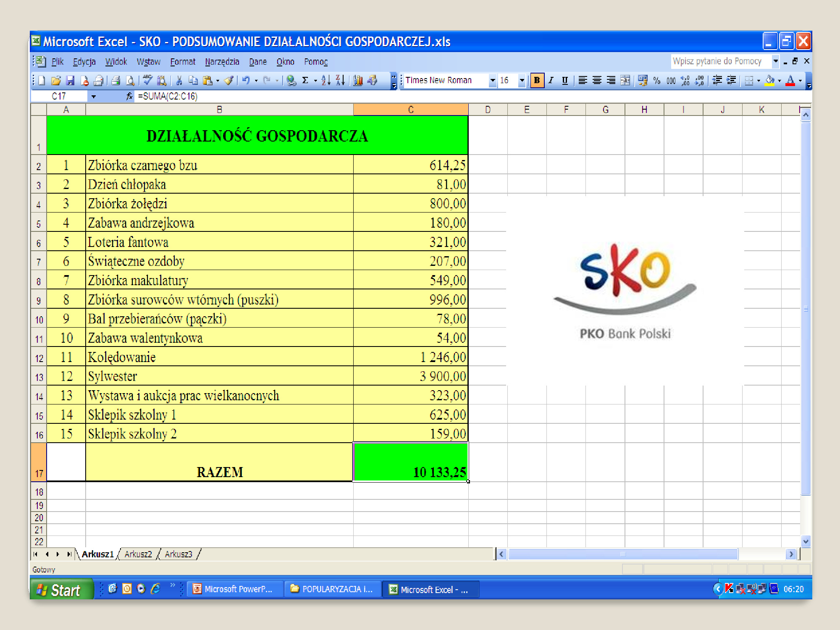Apply the Percent Style format icon
840x630 pixels.
pos(657,80)
